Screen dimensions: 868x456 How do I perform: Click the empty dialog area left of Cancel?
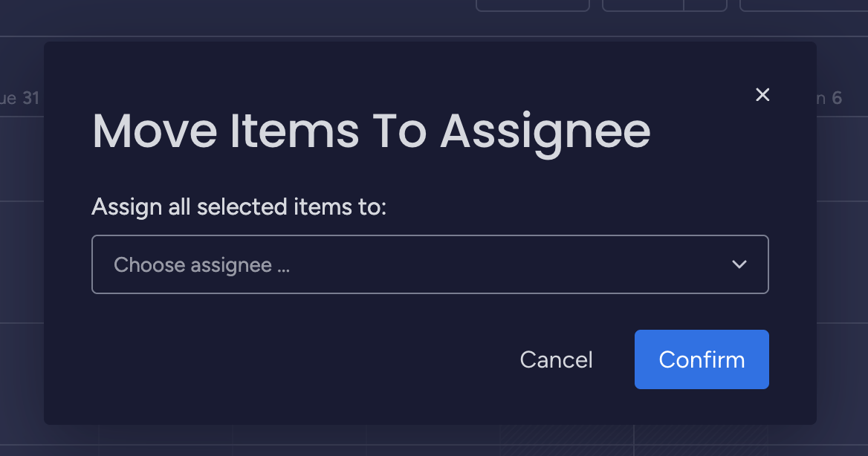click(297, 359)
